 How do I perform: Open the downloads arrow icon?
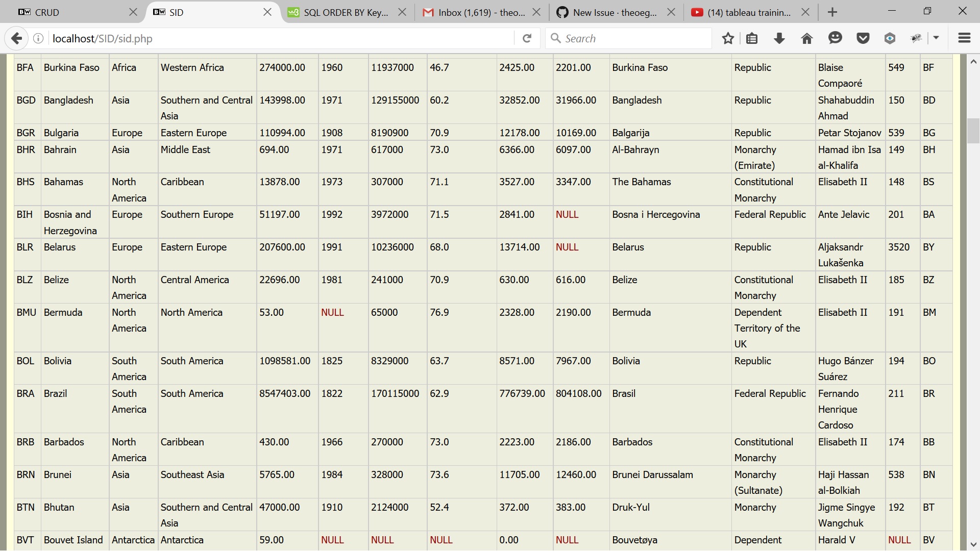click(779, 38)
